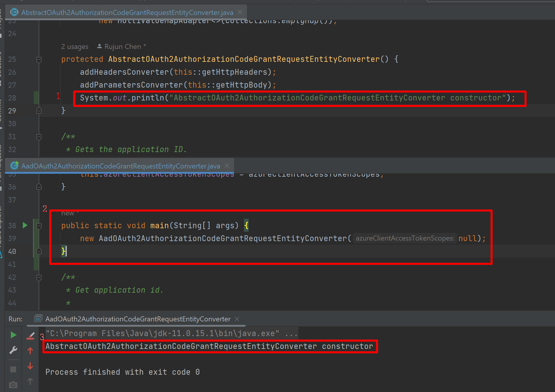Place cursor on "addParametersConverter" call
The image size is (555, 392).
(132, 85)
